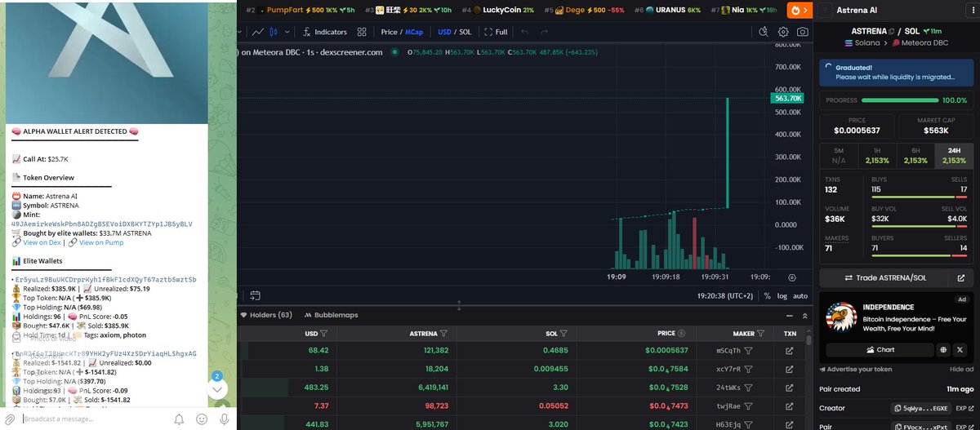Toggle percent scale on chart axis
The height and width of the screenshot is (430, 980).
point(766,295)
